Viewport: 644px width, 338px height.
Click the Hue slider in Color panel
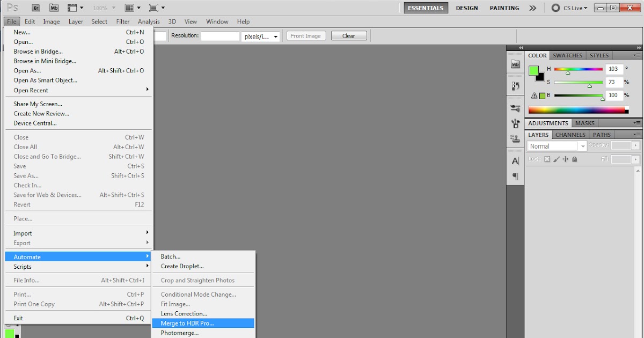(x=579, y=69)
